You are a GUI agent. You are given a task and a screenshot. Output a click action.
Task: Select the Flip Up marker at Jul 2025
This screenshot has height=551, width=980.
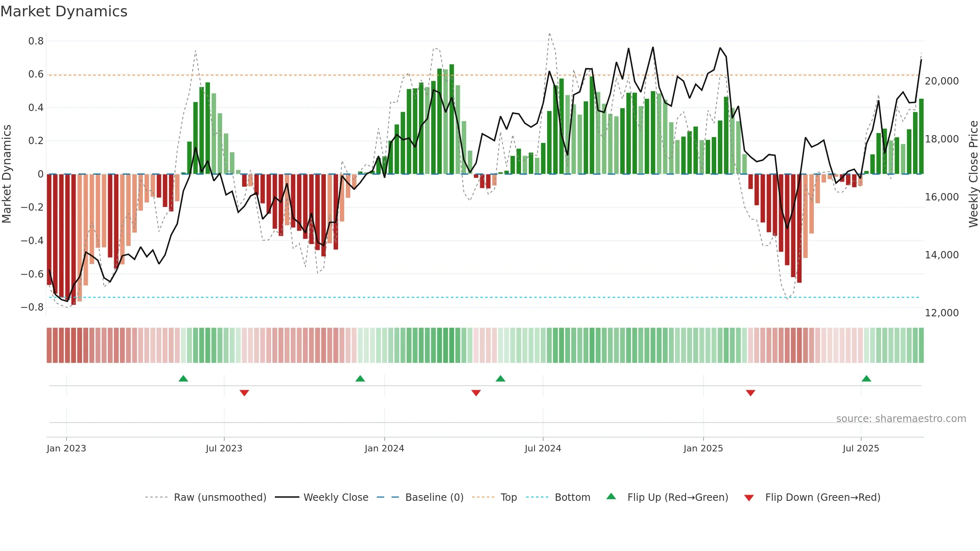pyautogui.click(x=866, y=378)
